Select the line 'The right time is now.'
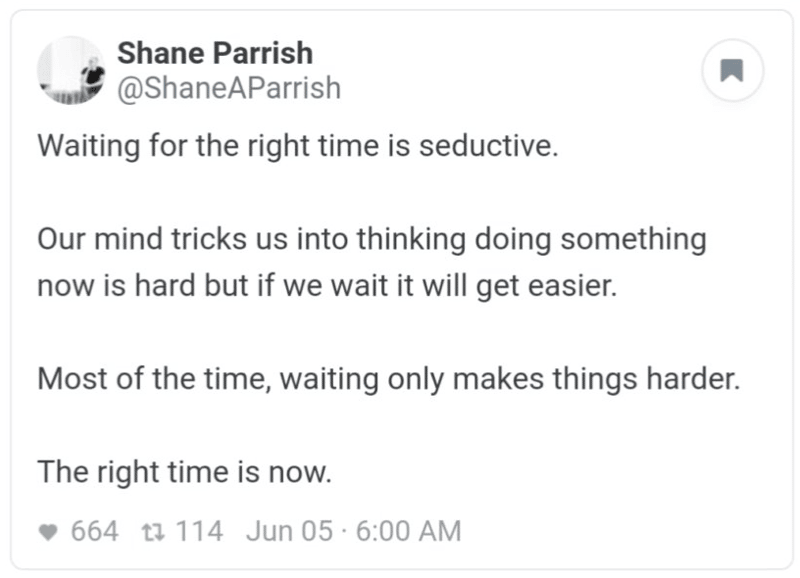The height and width of the screenshot is (578, 800). 185,472
